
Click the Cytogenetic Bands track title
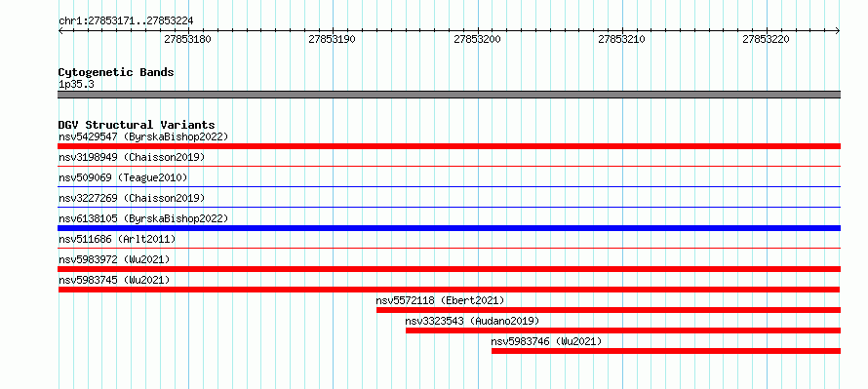(116, 72)
